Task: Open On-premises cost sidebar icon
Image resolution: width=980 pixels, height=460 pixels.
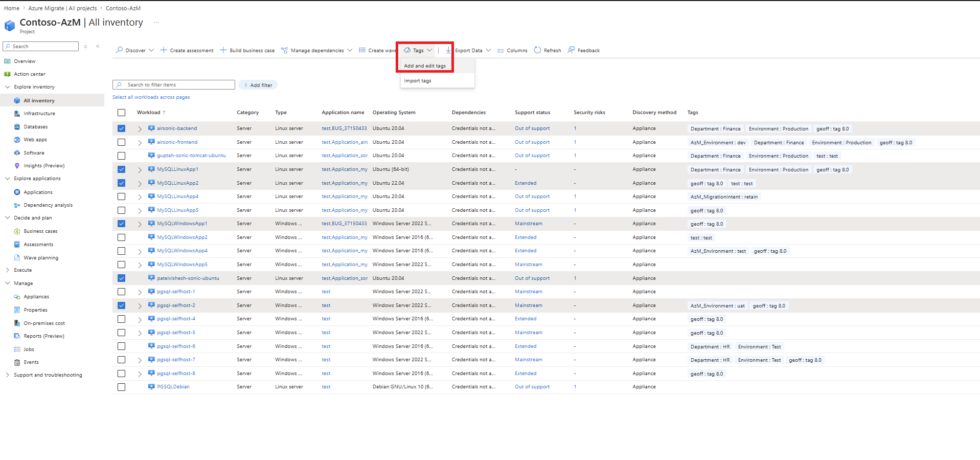Action: (17, 323)
